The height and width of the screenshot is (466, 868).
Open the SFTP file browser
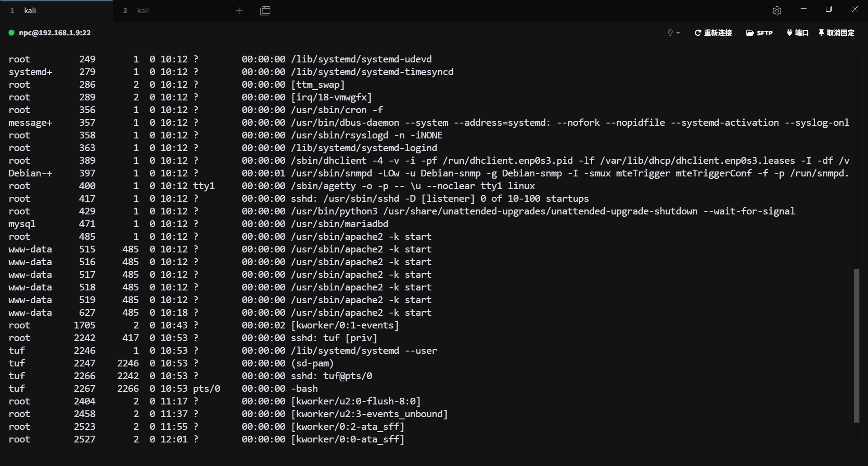coord(759,33)
